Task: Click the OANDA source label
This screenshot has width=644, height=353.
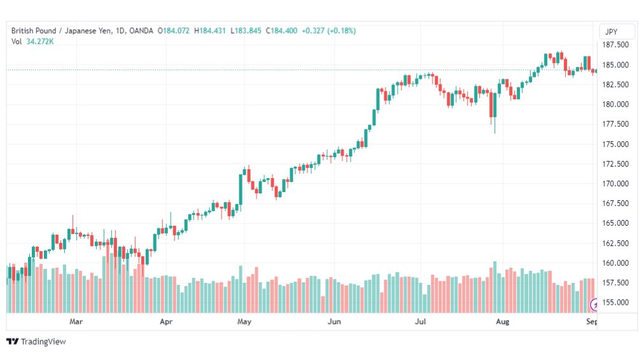Action: [x=141, y=31]
